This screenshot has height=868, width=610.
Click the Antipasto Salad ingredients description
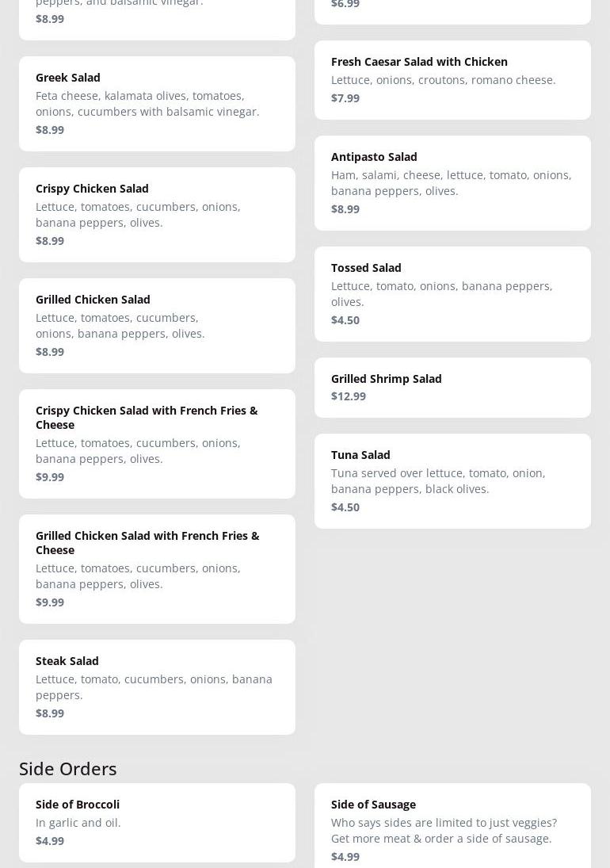[x=451, y=183]
